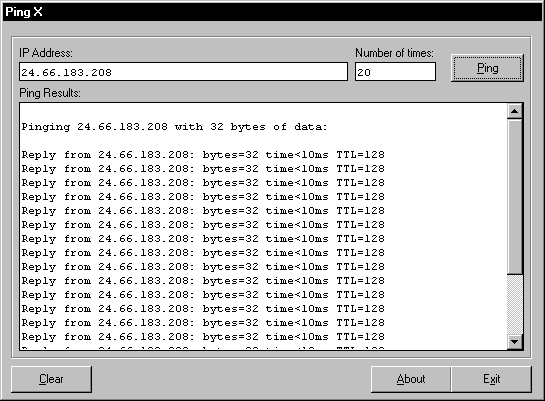Click the Ping button to start pinging
This screenshot has height=401, width=545.
click(487, 68)
